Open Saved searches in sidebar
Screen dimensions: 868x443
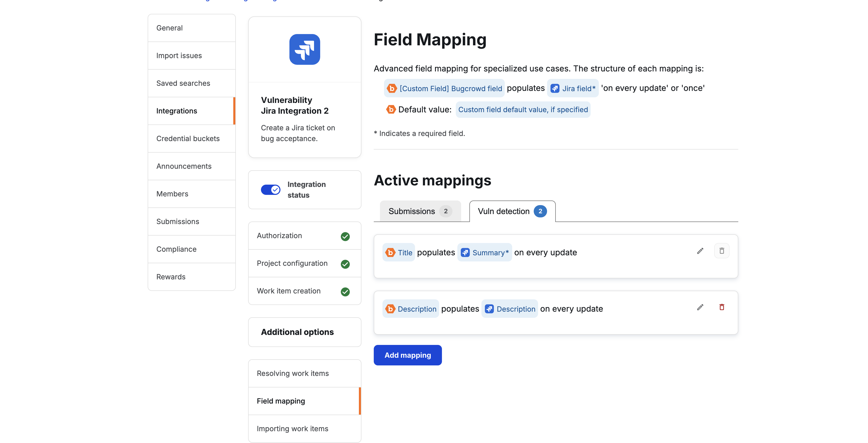pyautogui.click(x=191, y=83)
